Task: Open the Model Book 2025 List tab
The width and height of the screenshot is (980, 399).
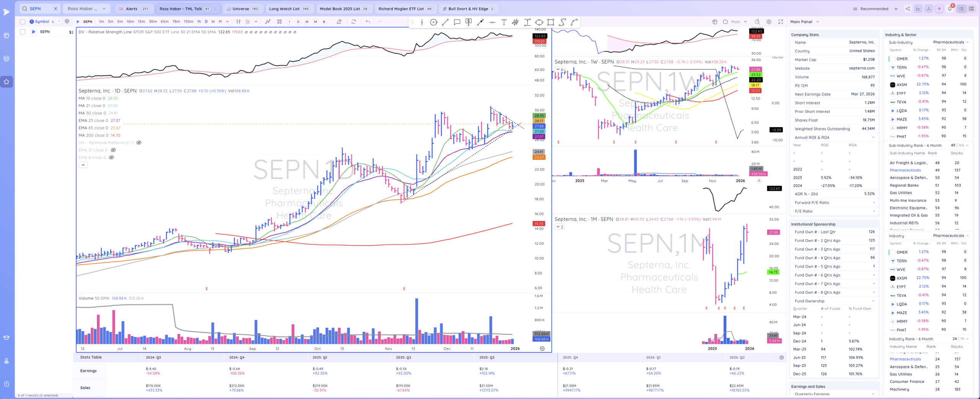Action: click(x=343, y=8)
